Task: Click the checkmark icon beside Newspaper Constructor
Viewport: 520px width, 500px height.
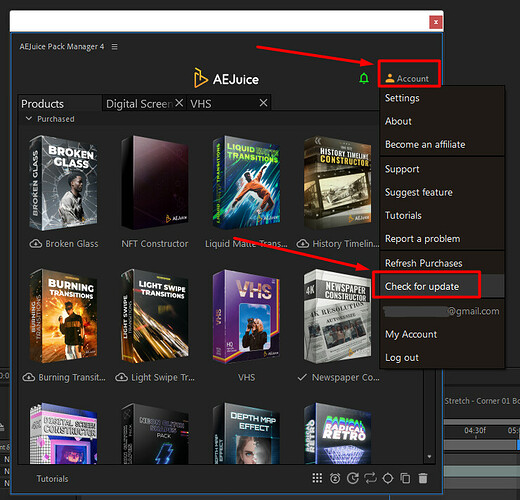Action: point(302,377)
